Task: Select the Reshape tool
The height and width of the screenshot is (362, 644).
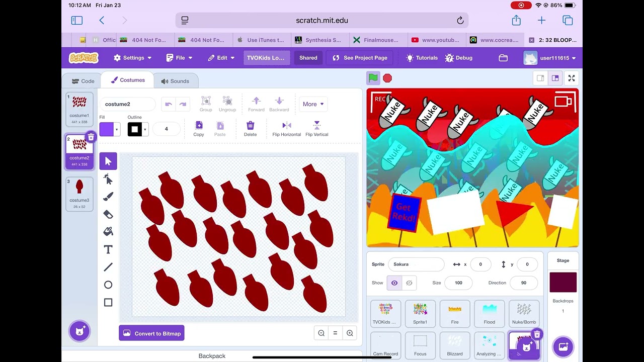Action: 108,179
